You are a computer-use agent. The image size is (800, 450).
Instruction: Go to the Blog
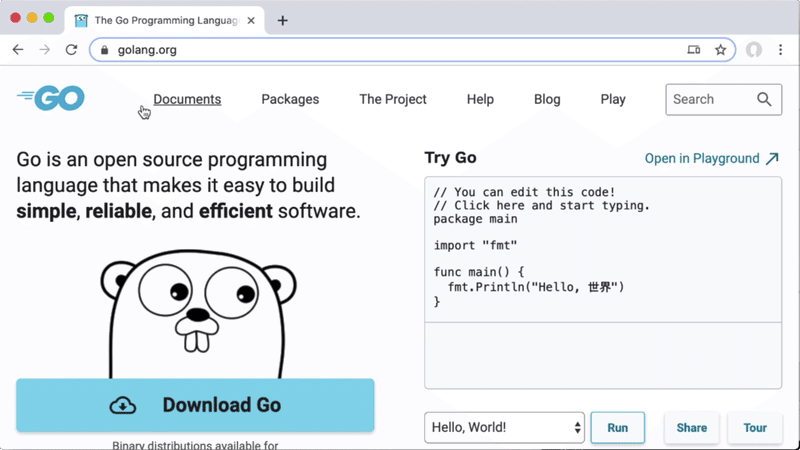[x=547, y=99]
